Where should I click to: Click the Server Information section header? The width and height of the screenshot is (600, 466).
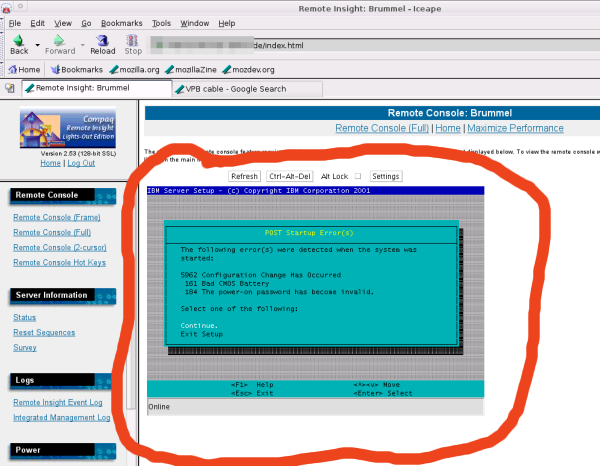click(63, 296)
